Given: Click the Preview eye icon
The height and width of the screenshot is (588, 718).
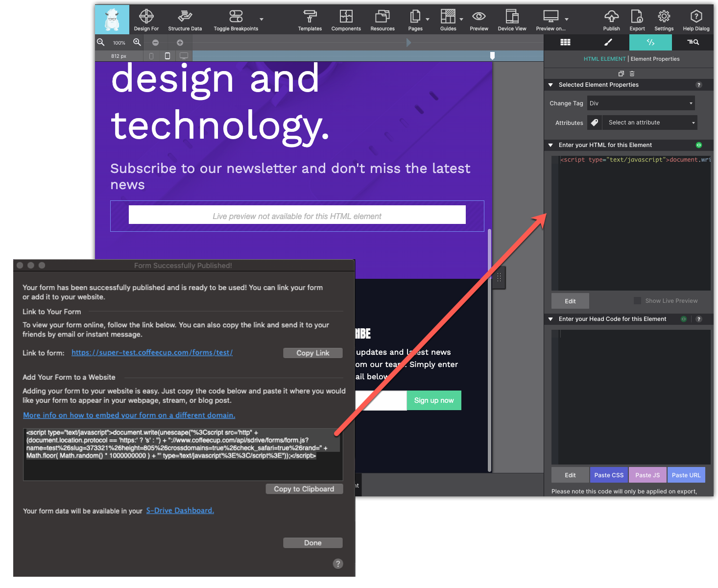Looking at the screenshot, I should click(x=479, y=16).
